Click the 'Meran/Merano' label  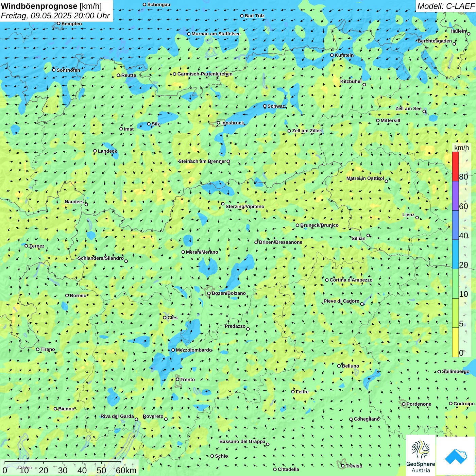tap(202, 252)
